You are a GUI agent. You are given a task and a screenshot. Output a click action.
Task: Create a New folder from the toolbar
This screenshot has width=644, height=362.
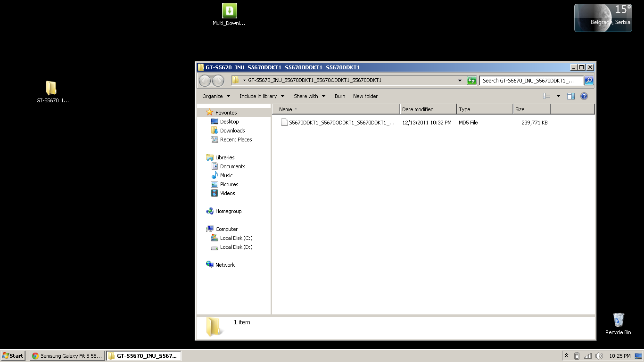tap(365, 96)
